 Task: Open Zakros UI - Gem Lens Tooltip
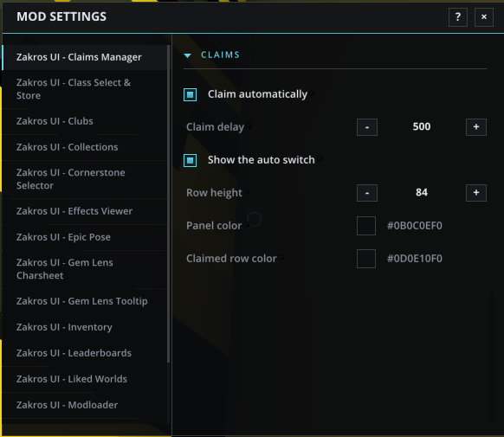(85, 301)
